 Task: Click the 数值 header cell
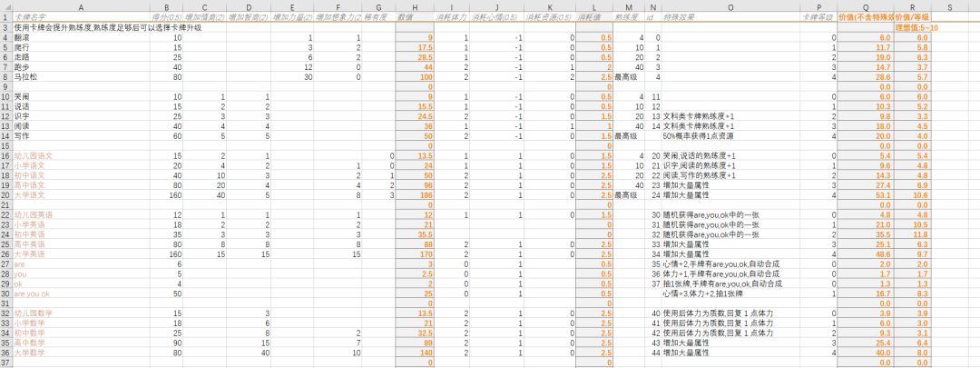[413, 17]
